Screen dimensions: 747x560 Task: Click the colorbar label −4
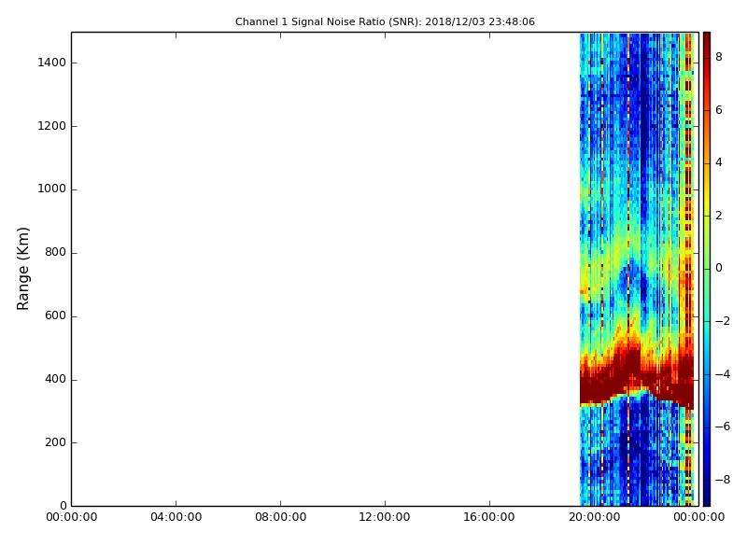click(x=722, y=374)
